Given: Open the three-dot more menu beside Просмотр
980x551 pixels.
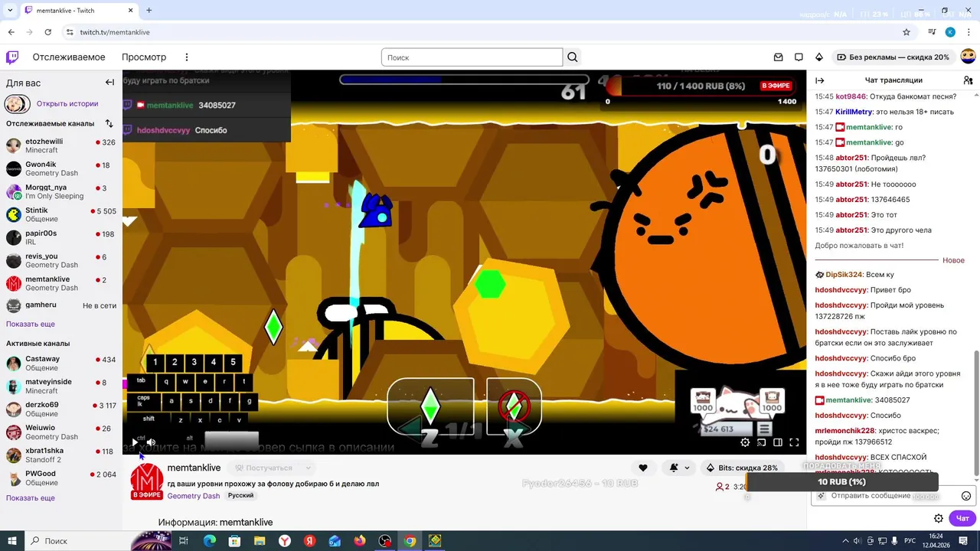Looking at the screenshot, I should [x=186, y=57].
